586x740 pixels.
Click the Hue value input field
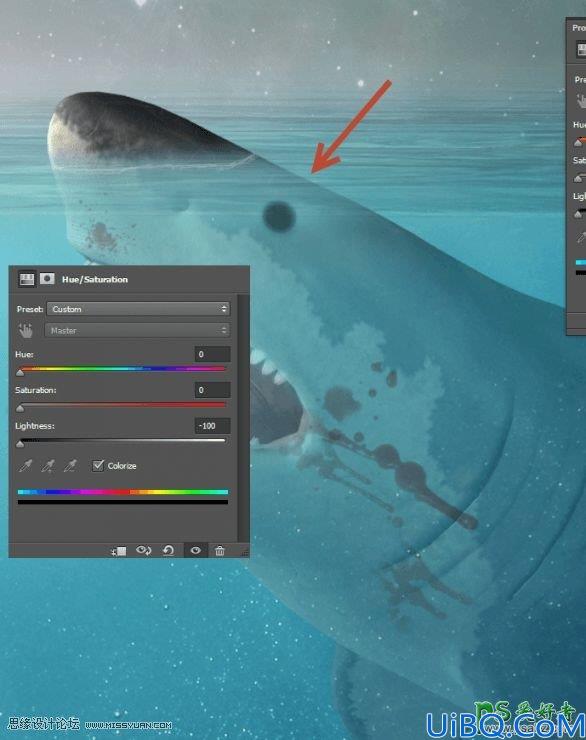(212, 354)
